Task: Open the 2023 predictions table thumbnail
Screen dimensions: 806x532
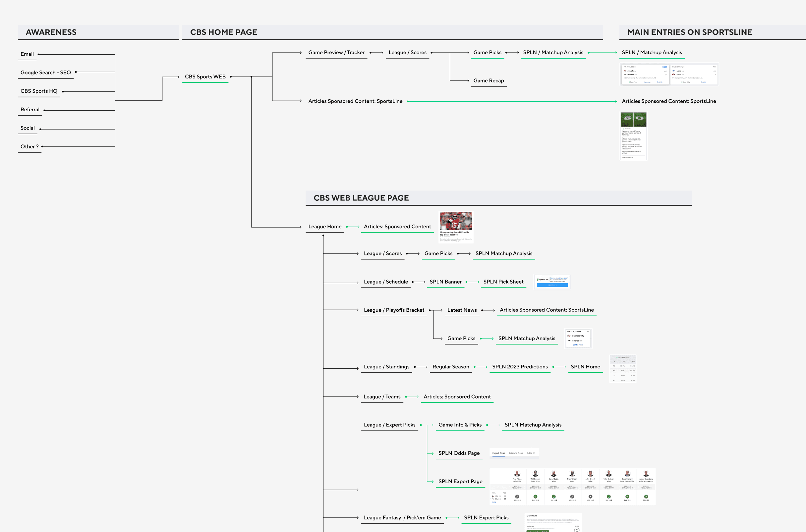Action: pyautogui.click(x=623, y=369)
